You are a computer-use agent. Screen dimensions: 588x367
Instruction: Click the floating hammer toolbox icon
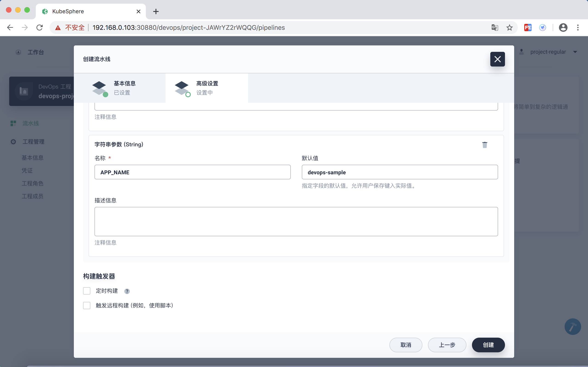pyautogui.click(x=572, y=326)
